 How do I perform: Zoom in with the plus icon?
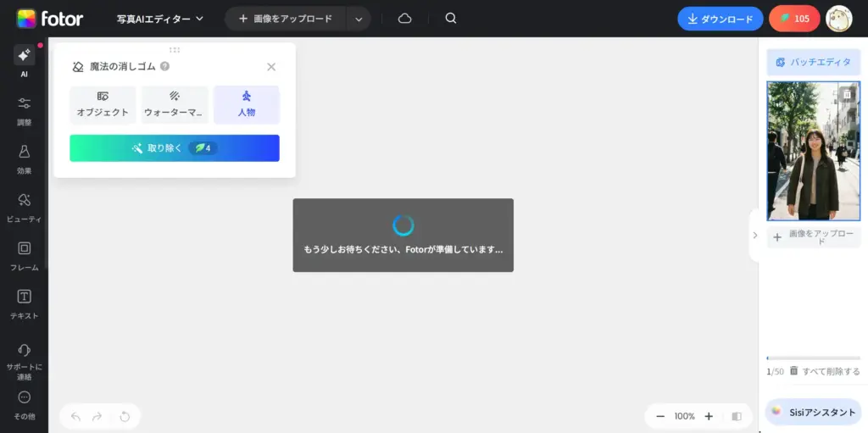coord(709,416)
